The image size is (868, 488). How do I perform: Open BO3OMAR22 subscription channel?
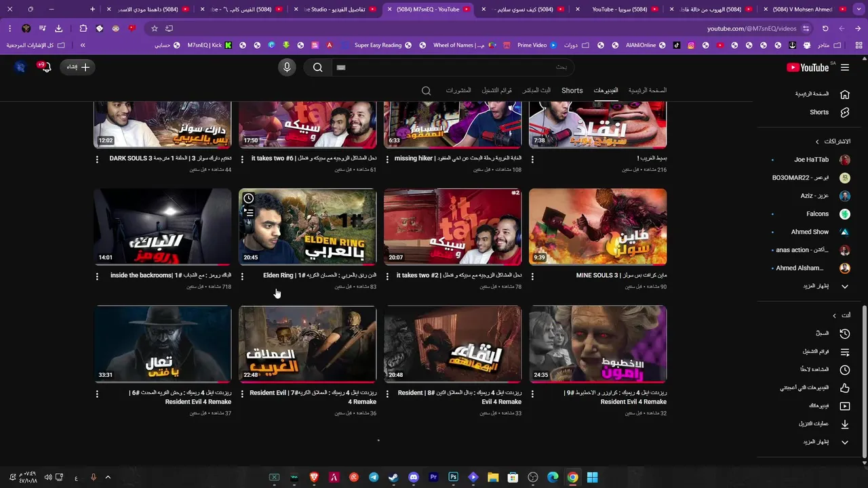(x=810, y=178)
